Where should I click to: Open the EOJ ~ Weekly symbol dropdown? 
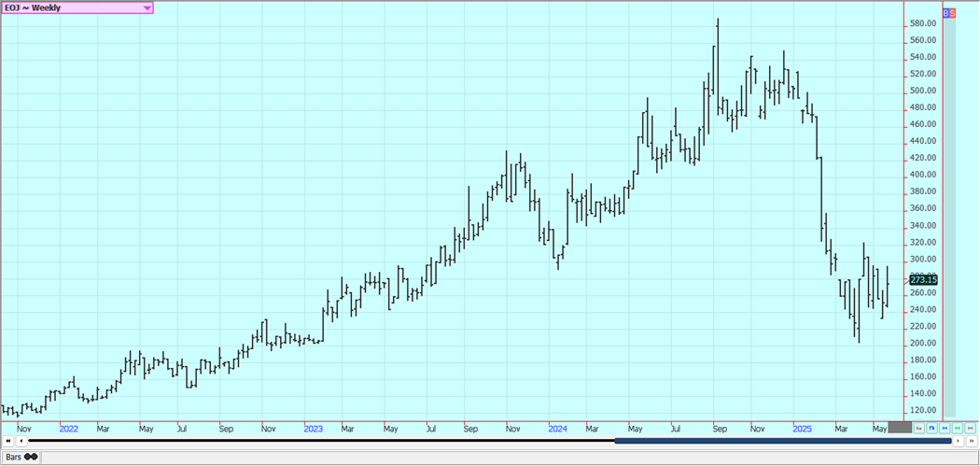point(77,7)
